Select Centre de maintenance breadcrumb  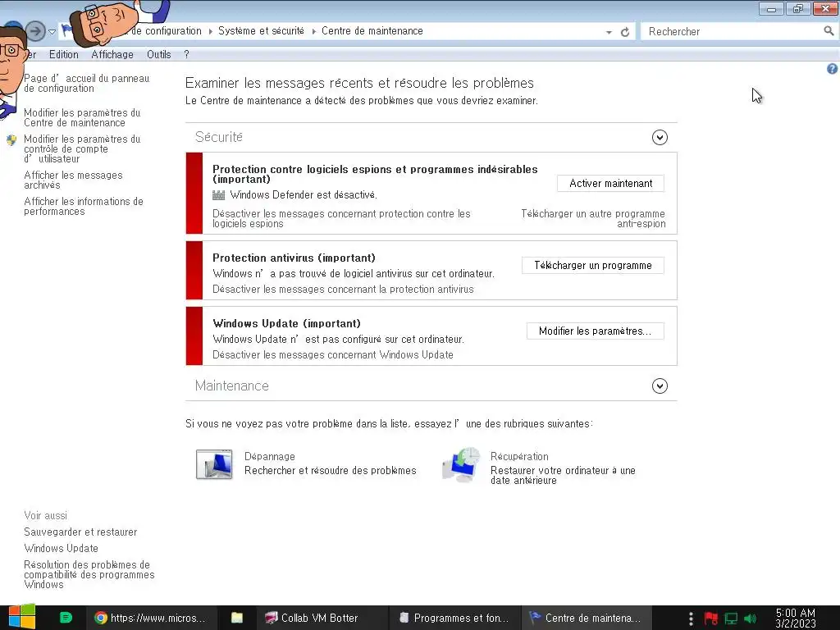(372, 31)
